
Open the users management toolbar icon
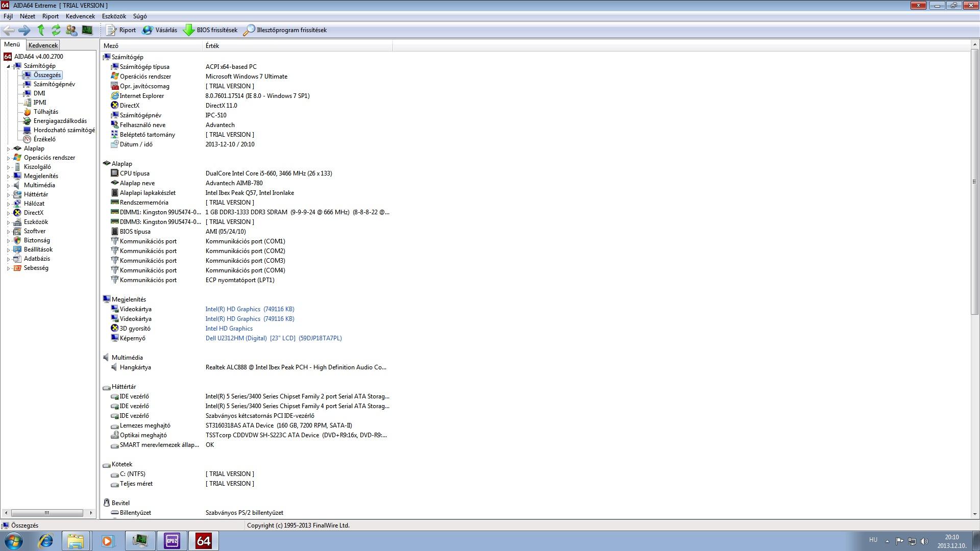(71, 30)
